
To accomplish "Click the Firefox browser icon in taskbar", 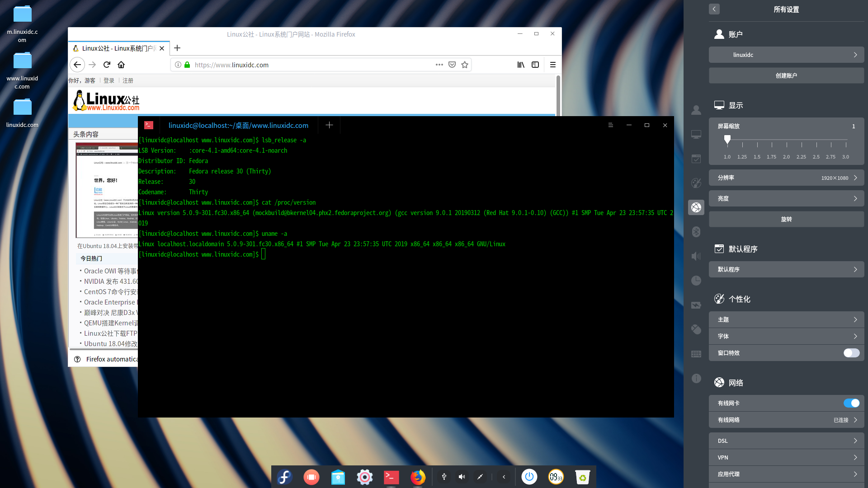I will point(417,477).
